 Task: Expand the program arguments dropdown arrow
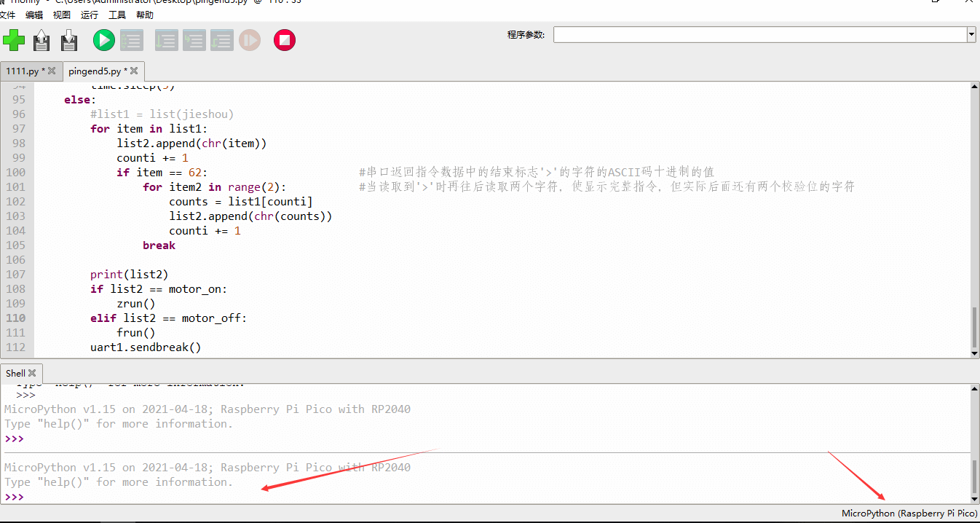(x=971, y=34)
